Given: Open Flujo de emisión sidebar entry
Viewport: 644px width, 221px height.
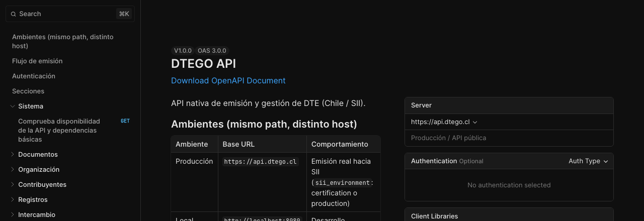Looking at the screenshot, I should click(37, 61).
